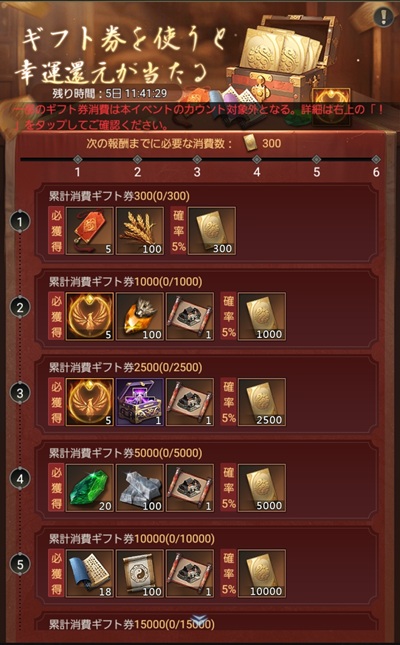This screenshot has width=400, height=645.
Task: Tap the red talisman reward in tier 1
Action: [x=90, y=231]
